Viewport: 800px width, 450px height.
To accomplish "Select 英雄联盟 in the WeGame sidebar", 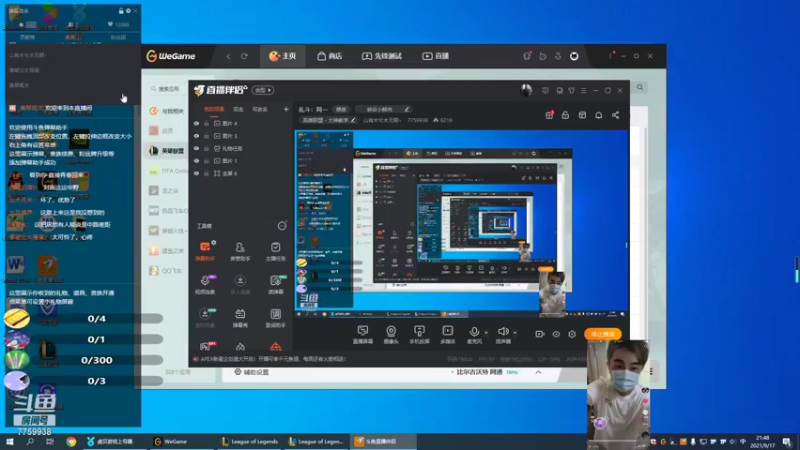I will tap(167, 151).
